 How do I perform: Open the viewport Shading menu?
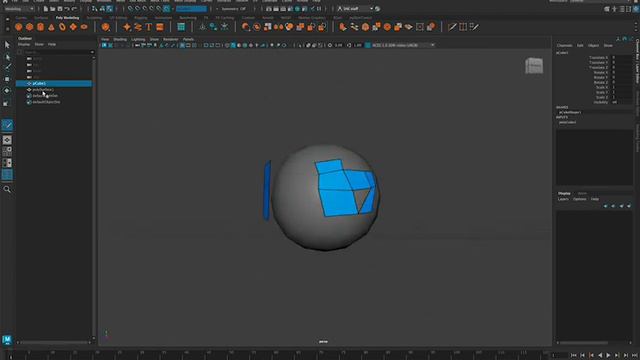point(120,39)
